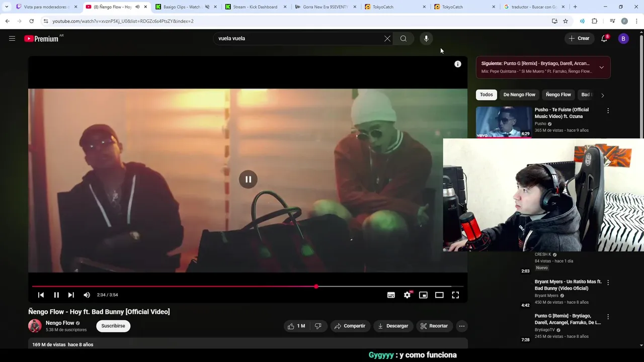This screenshot has height=362, width=644.
Task: Pause playback from the control bar
Action: click(x=56, y=295)
